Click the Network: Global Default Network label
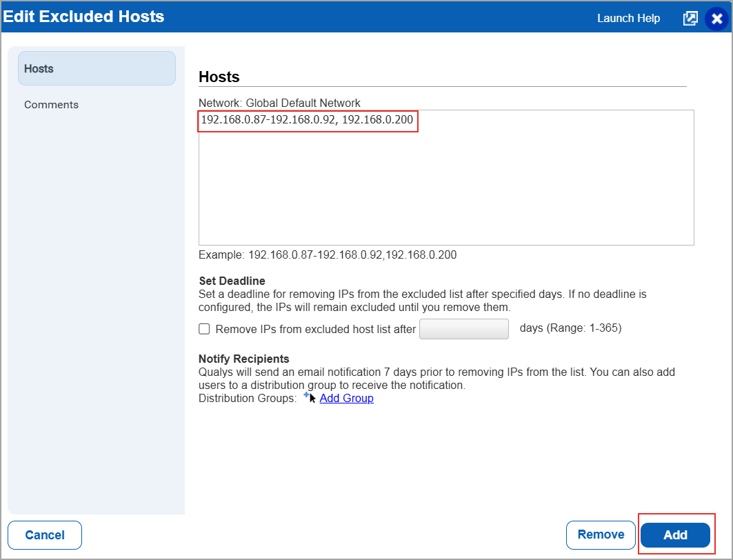The image size is (733, 560). click(x=279, y=103)
